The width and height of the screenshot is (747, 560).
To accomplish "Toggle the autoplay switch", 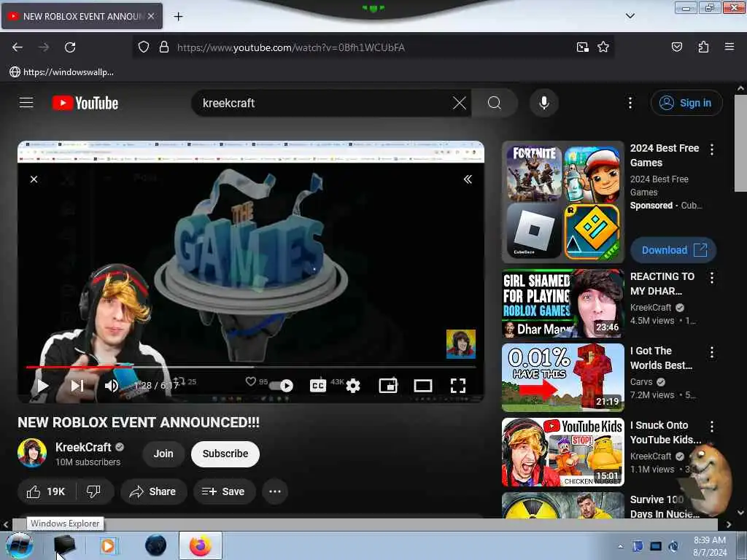I will tap(282, 386).
